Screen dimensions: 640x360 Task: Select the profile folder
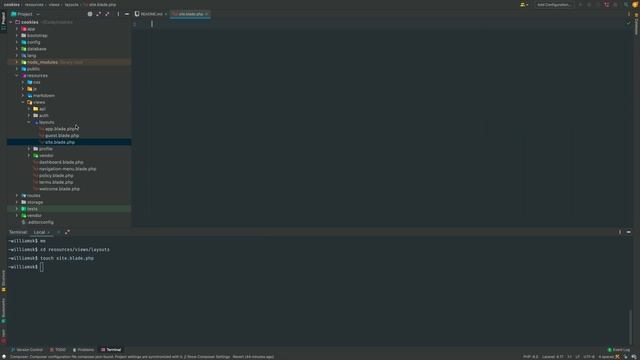pos(45,149)
